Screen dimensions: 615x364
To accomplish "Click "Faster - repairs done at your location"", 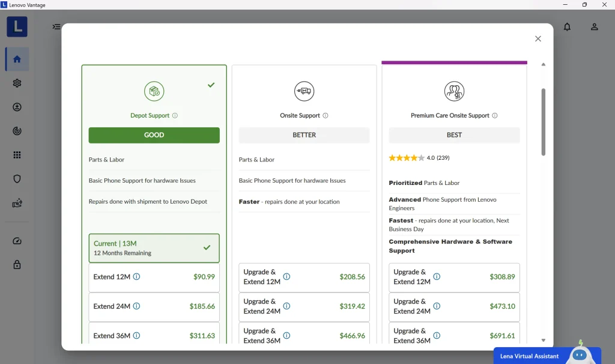I will click(289, 202).
